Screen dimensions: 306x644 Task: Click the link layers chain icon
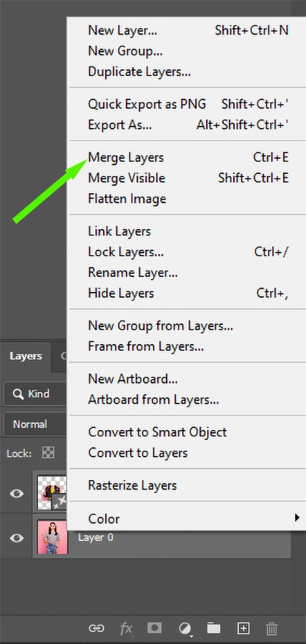pos(96,628)
